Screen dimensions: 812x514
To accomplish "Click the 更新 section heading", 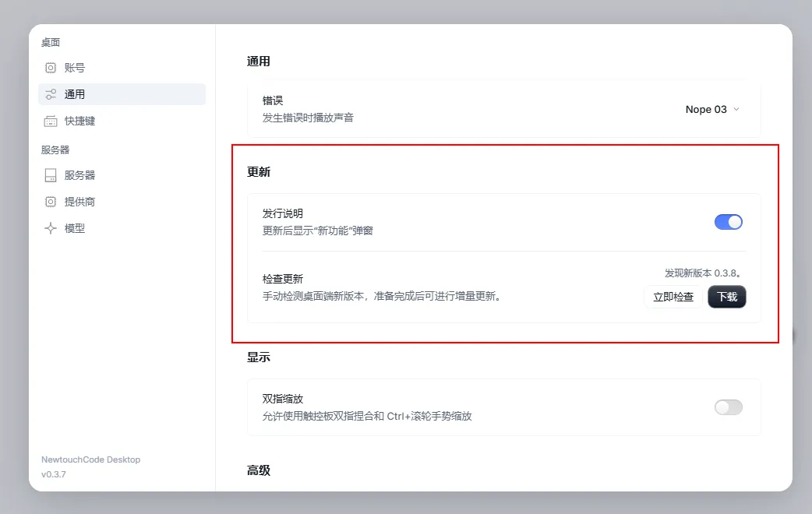I will coord(259,172).
